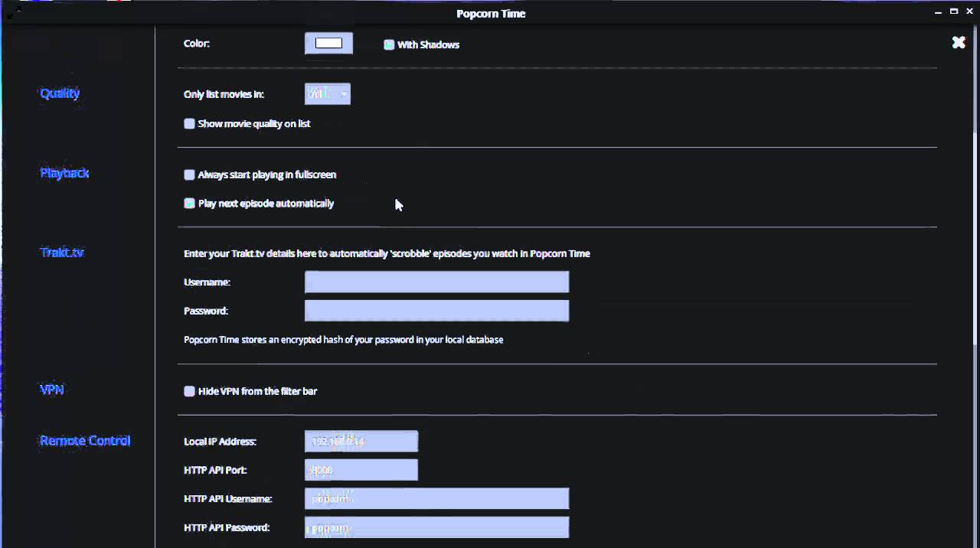Maximize the Popcorn Time window
980x548 pixels.
[x=954, y=11]
